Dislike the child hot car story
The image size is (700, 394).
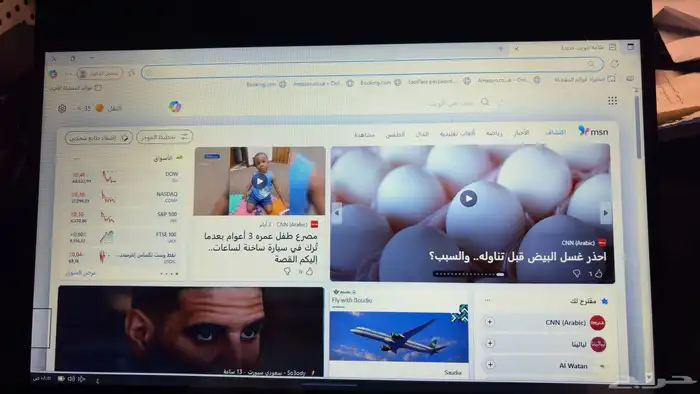(x=287, y=271)
